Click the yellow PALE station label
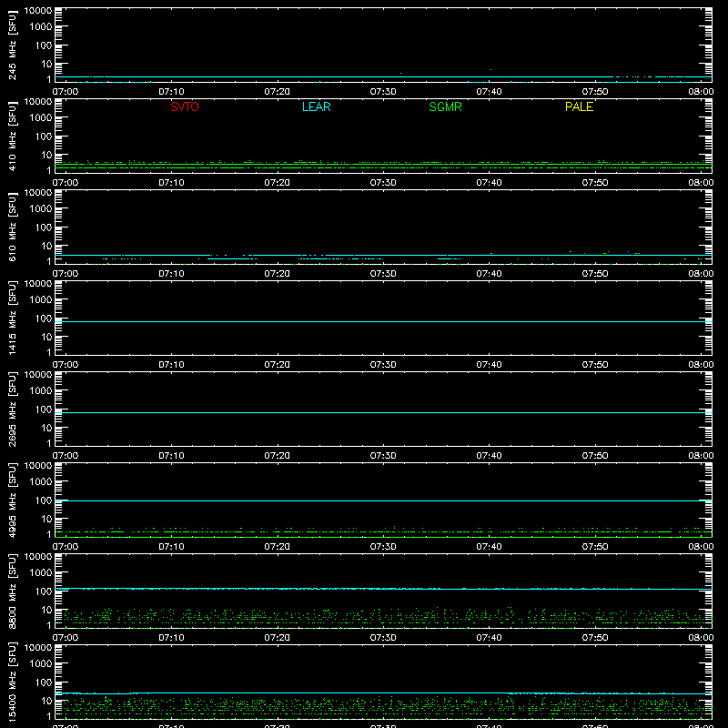 pyautogui.click(x=579, y=106)
